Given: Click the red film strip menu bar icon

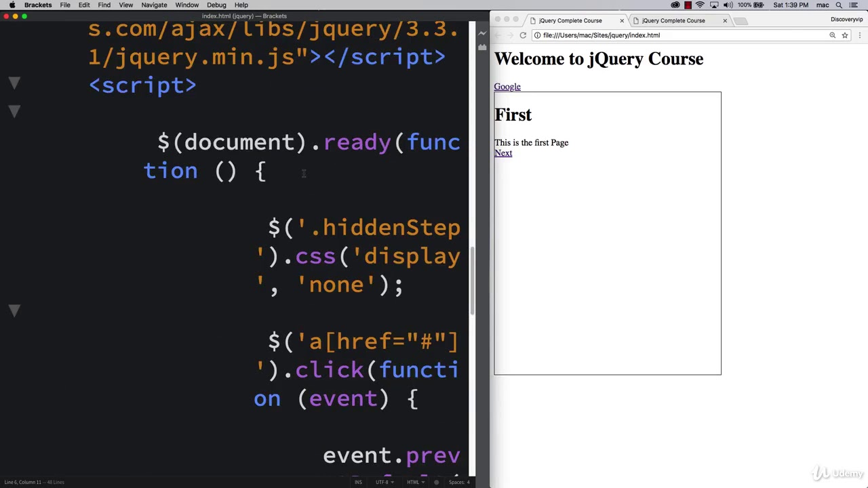Looking at the screenshot, I should 688,5.
